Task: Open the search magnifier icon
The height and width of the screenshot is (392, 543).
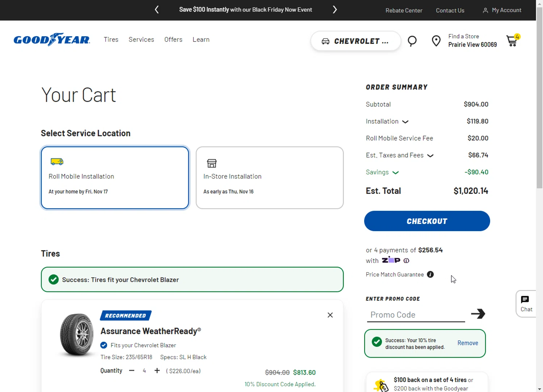Action: (x=412, y=41)
